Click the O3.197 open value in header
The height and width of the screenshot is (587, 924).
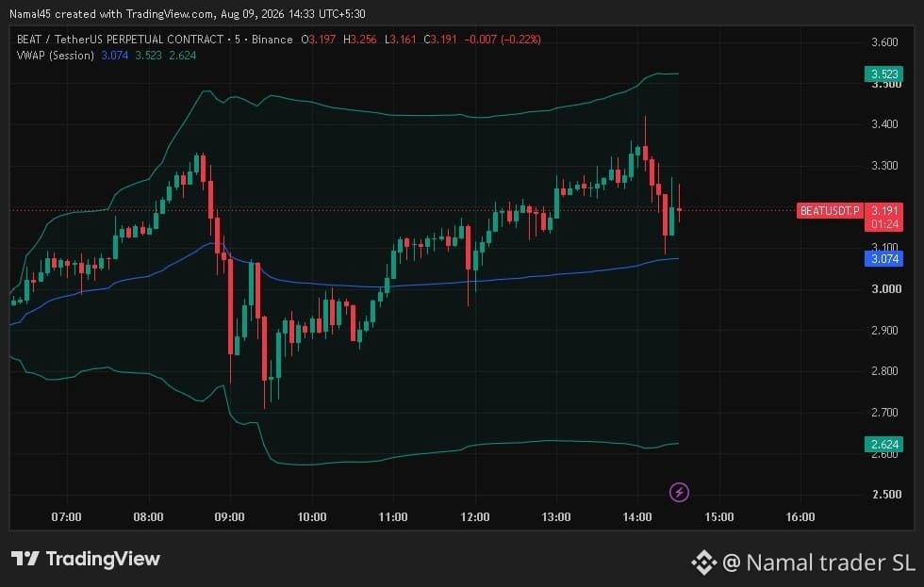coord(319,40)
